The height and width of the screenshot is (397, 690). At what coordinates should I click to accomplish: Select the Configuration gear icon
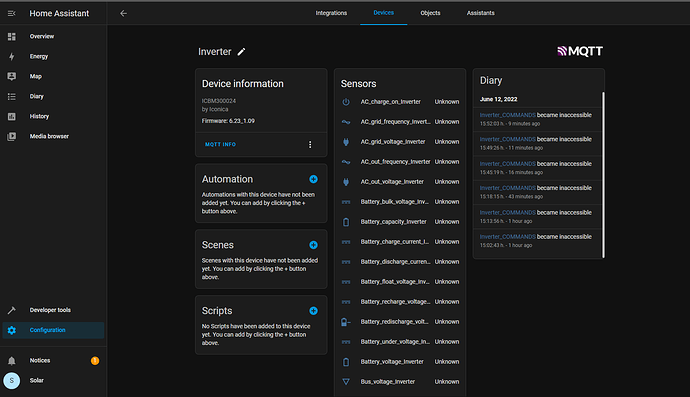pyautogui.click(x=11, y=330)
